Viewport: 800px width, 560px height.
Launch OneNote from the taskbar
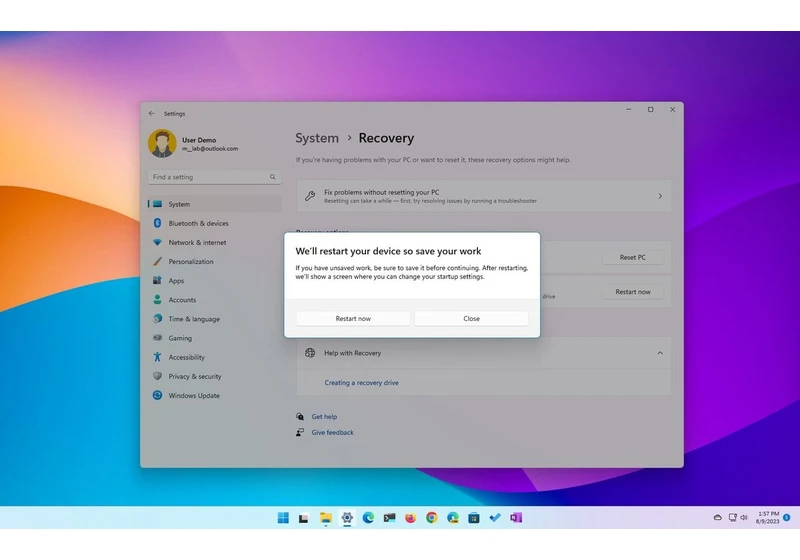point(516,518)
